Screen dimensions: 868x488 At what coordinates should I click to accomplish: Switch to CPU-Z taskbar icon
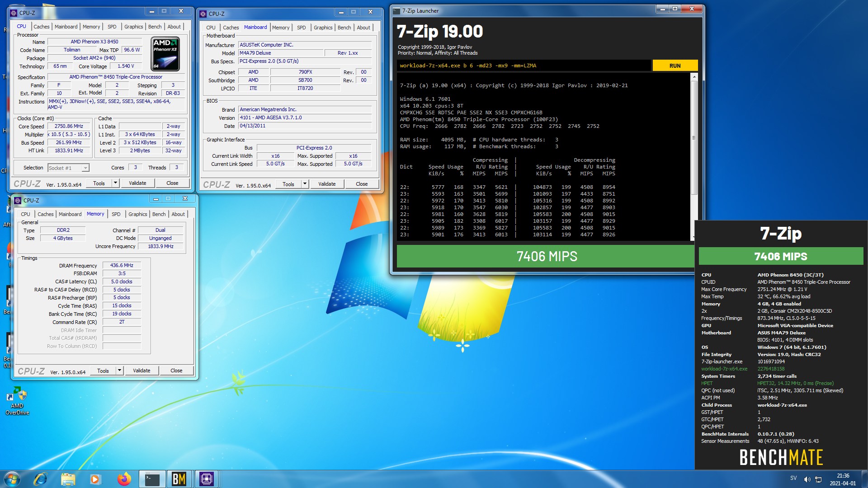206,479
